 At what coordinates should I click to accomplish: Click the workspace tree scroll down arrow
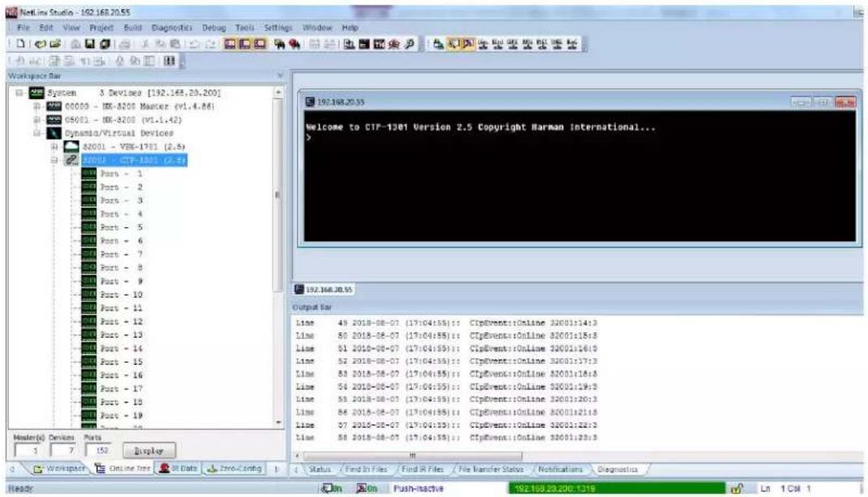click(x=278, y=422)
